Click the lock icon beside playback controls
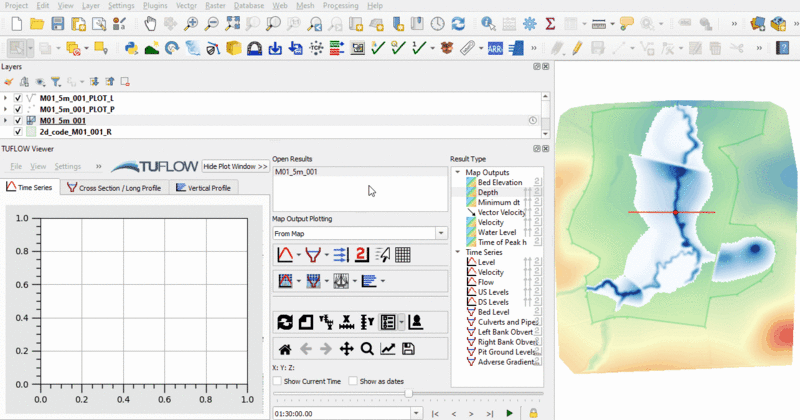 click(533, 412)
